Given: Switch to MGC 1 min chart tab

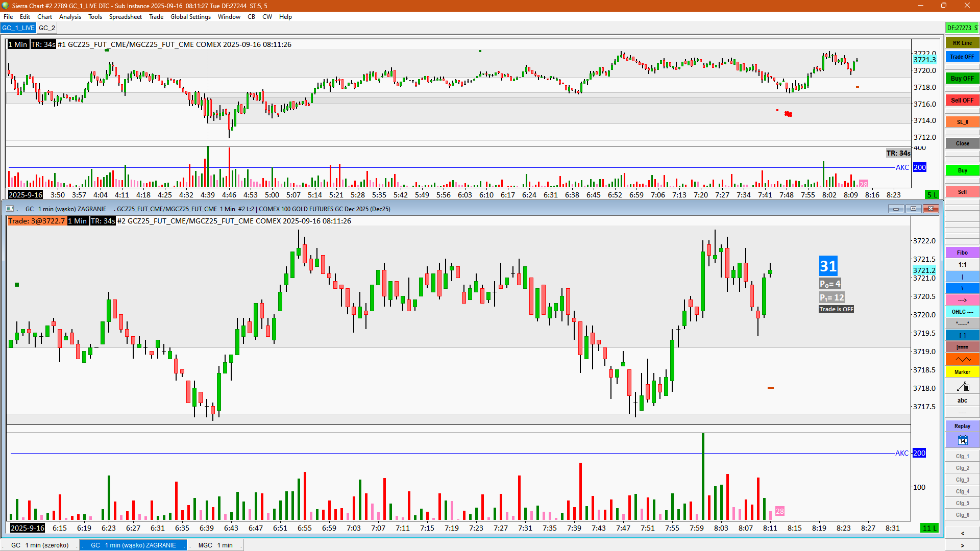Looking at the screenshot, I should point(215,545).
